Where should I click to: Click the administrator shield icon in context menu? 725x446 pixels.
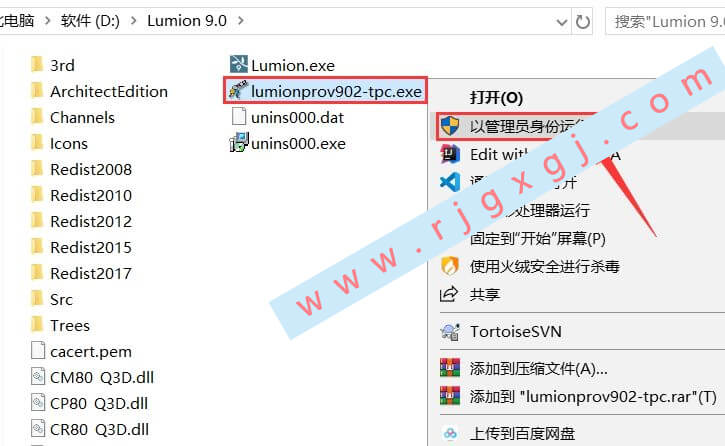point(449,126)
